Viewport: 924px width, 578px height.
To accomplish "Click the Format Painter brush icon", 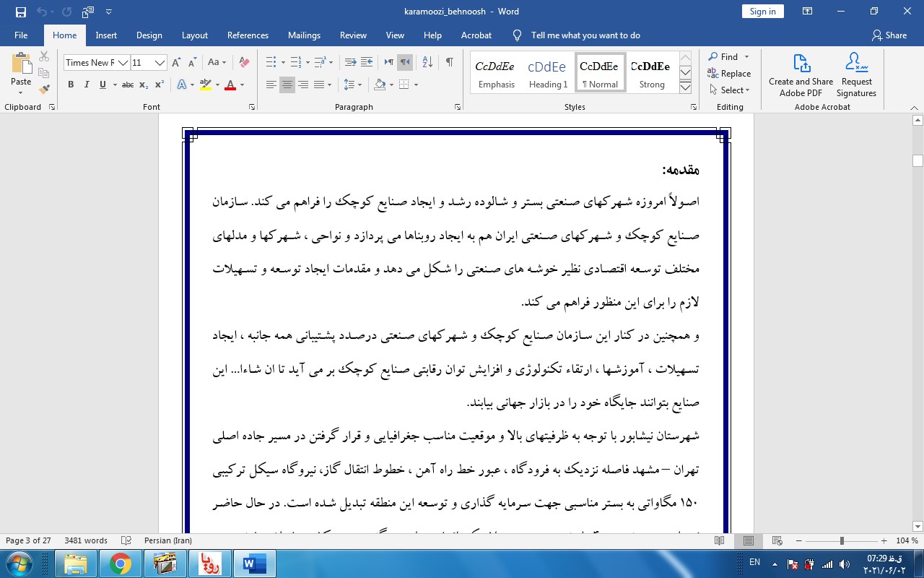I will click(x=44, y=90).
